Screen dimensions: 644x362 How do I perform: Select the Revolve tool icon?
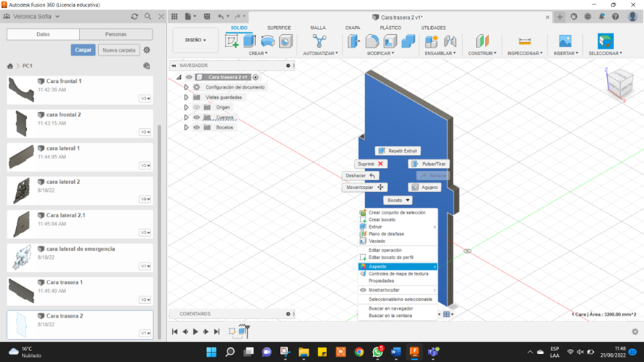coord(267,41)
